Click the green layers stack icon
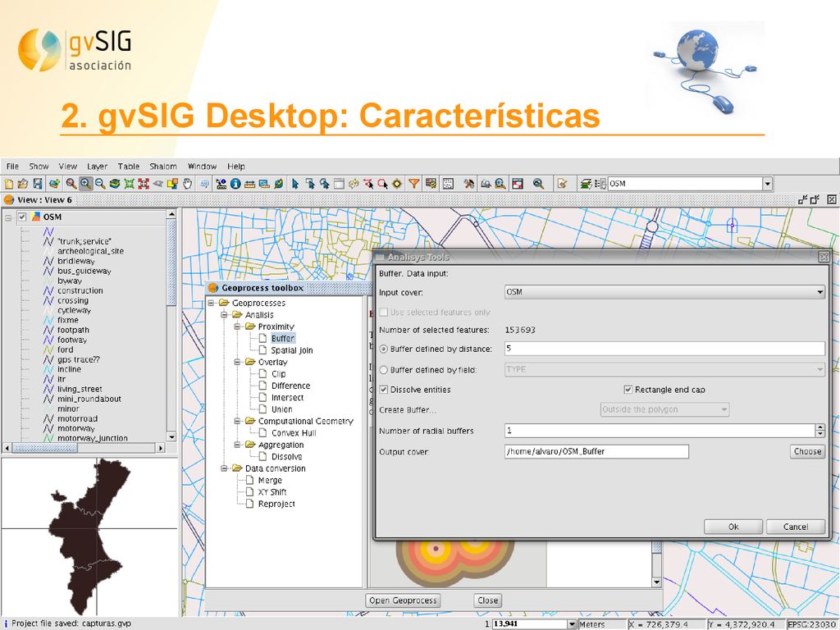Screen dimensions: 840x630 click(115, 184)
